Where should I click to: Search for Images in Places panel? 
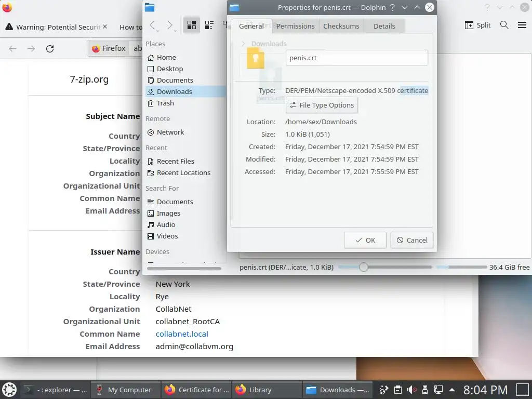[x=184, y=214]
